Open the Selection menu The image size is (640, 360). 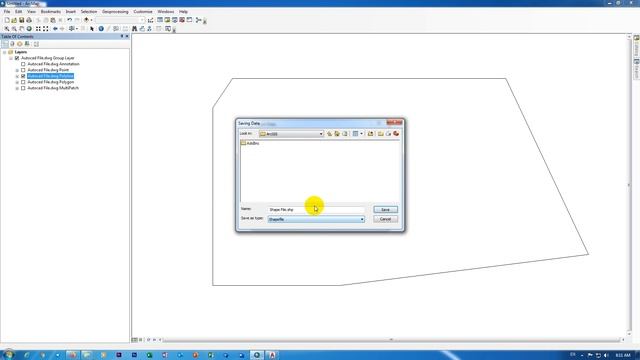(89, 12)
